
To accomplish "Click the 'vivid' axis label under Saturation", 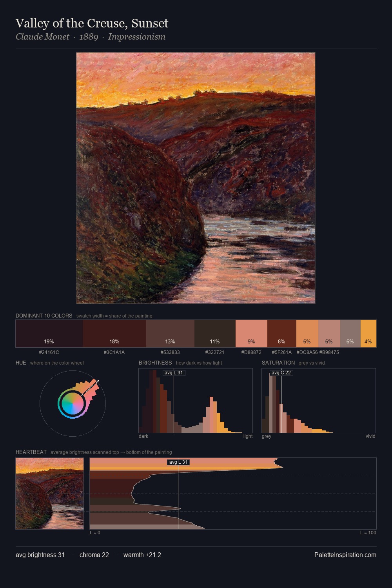I will click(370, 436).
